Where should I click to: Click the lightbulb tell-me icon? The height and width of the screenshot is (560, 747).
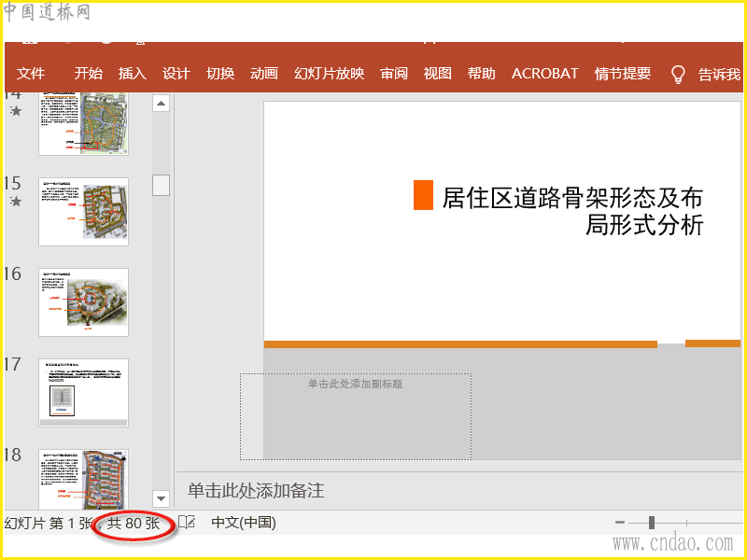[x=678, y=75]
